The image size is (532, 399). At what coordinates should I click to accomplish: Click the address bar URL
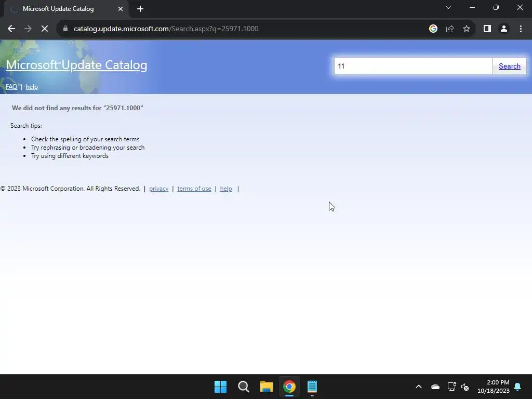(x=166, y=29)
